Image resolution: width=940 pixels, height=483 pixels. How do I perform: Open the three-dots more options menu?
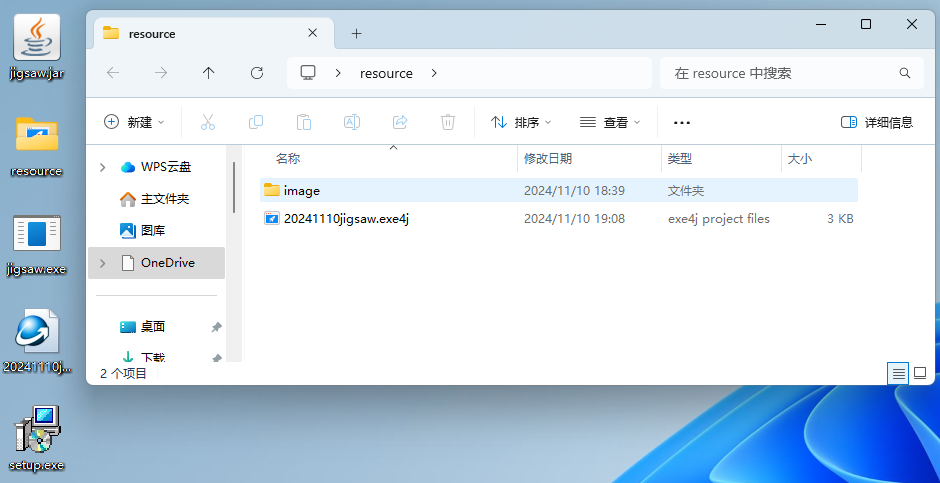[682, 122]
